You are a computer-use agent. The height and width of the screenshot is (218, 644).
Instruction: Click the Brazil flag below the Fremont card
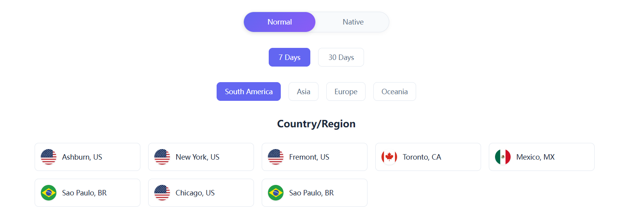[276, 193]
